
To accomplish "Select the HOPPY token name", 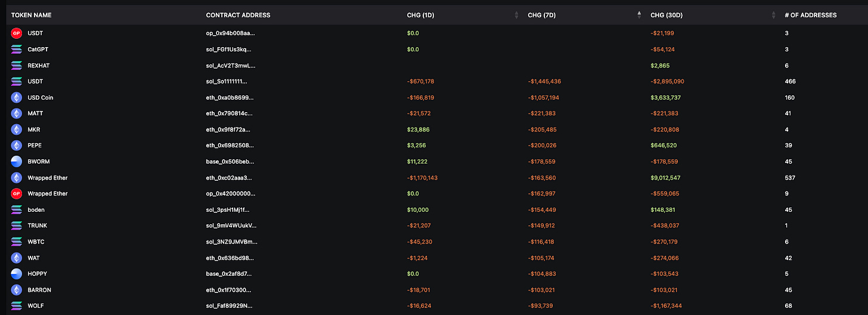I will [x=37, y=274].
